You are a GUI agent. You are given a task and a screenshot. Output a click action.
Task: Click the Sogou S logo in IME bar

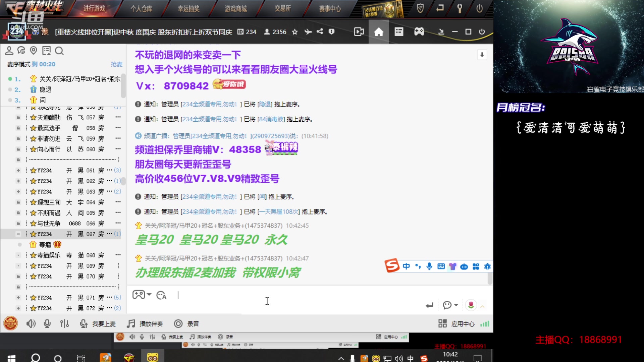[392, 266]
